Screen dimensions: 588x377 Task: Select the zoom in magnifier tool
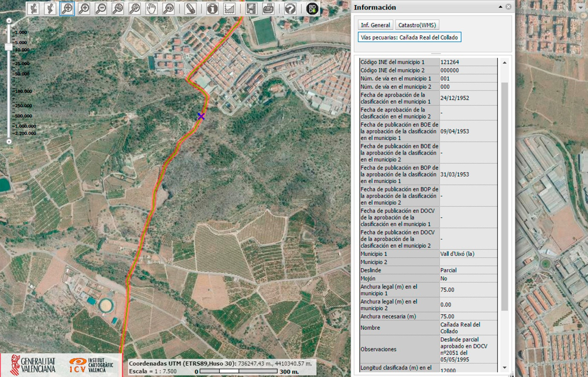tap(84, 9)
